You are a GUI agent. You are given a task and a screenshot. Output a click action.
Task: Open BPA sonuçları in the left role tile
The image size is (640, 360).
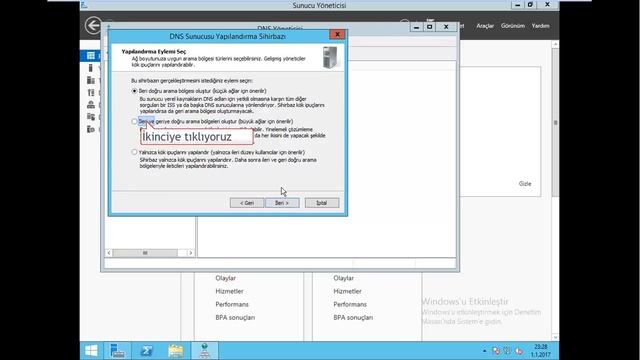tap(235, 317)
